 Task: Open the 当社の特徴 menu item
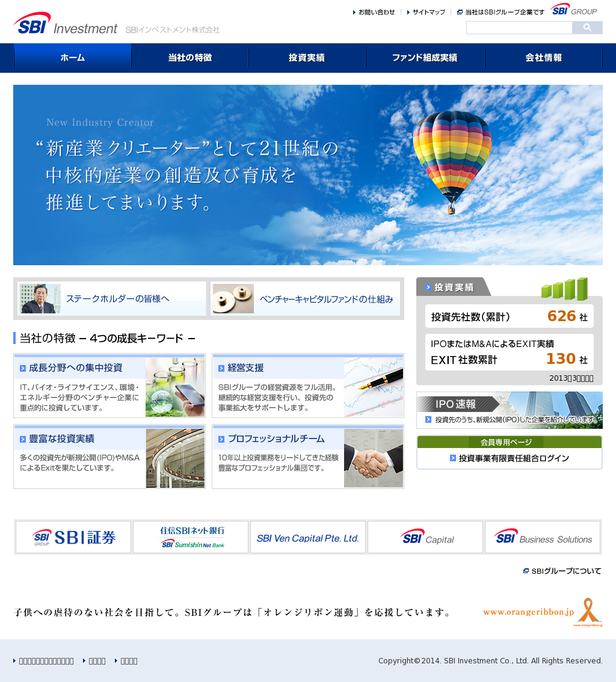189,58
